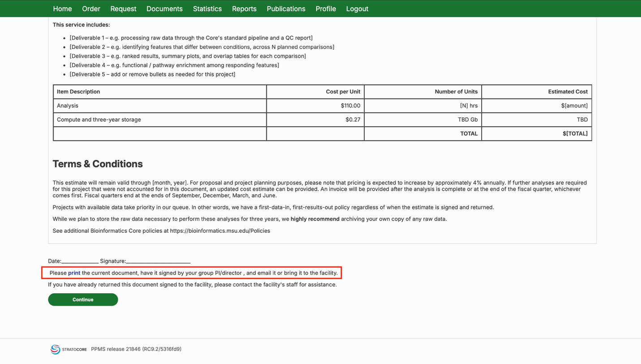
Task: Click the Estimated Cost column header
Action: pos(537,92)
